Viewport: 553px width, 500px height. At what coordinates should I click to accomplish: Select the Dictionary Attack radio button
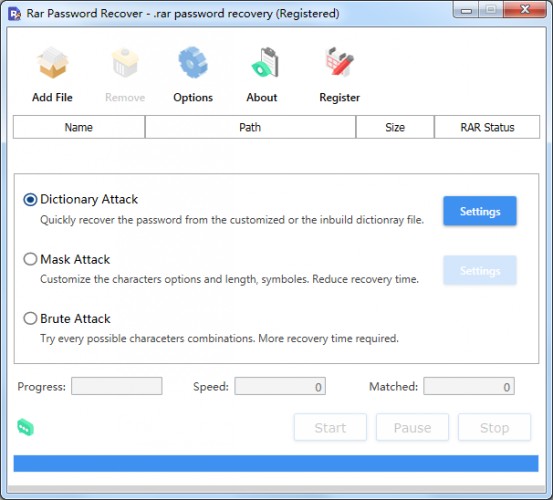[30, 200]
